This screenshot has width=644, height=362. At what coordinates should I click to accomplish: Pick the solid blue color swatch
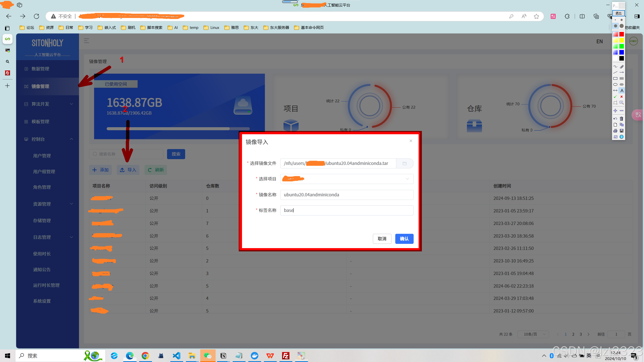click(x=622, y=52)
